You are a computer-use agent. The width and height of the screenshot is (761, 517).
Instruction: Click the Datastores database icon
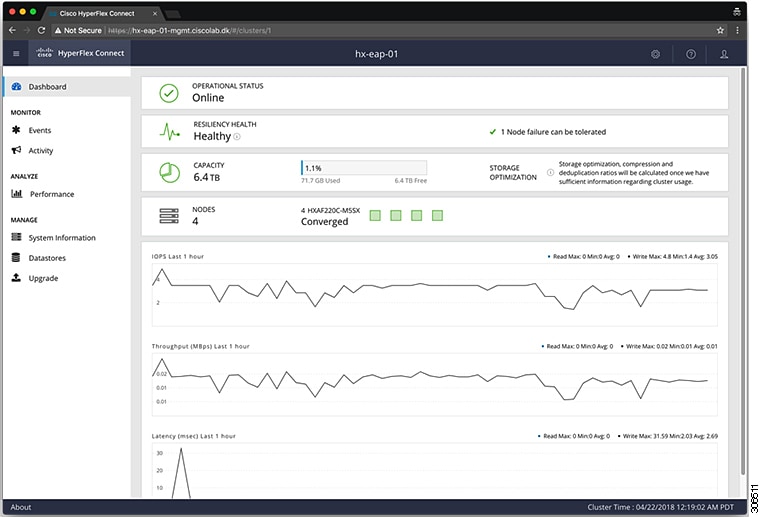[16, 257]
